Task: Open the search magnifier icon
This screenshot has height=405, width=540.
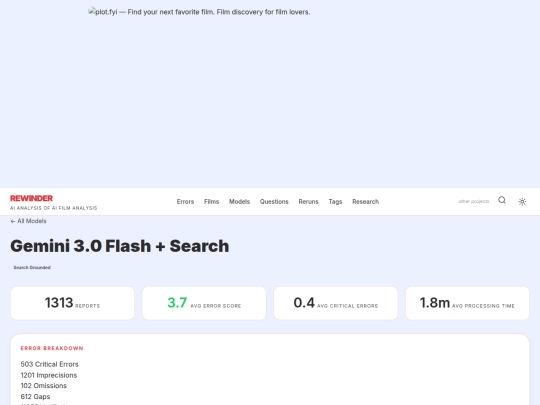Action: coord(502,200)
